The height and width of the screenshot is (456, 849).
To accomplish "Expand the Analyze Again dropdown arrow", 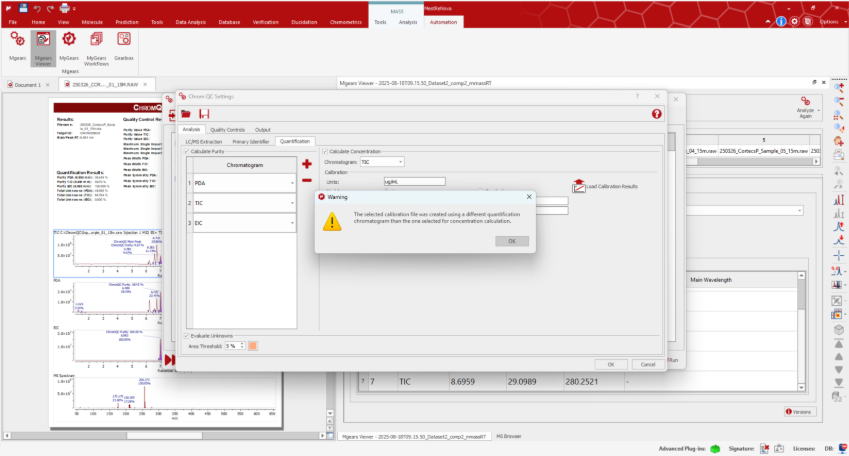I will [819, 110].
